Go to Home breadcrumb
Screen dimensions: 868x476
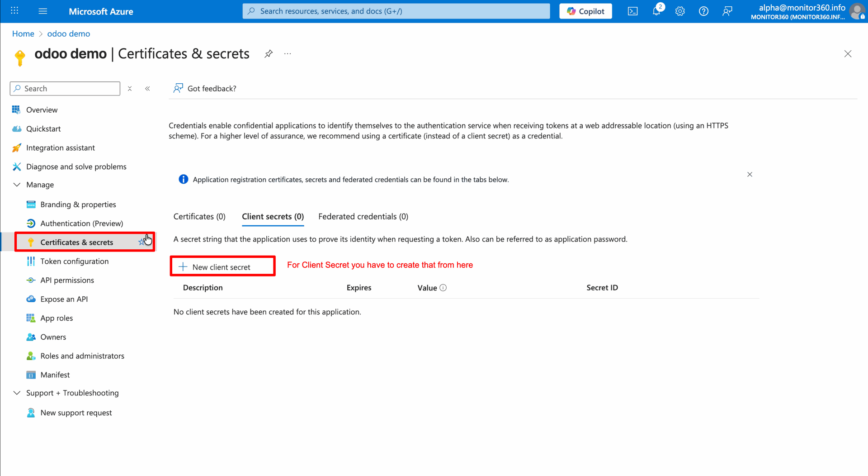23,33
